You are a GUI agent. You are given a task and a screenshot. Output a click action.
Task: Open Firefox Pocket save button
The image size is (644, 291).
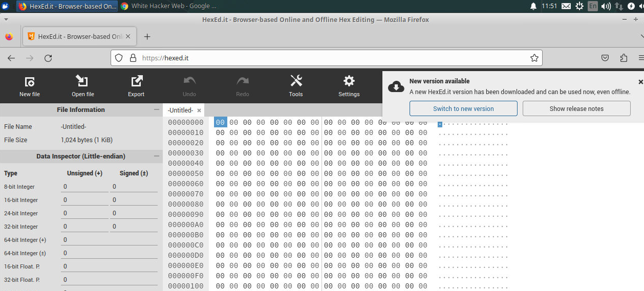pyautogui.click(x=605, y=58)
